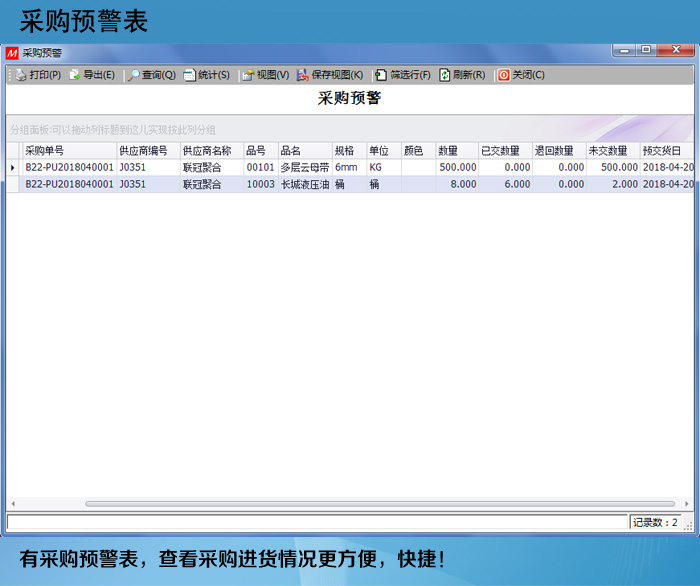Click 筛选行(F) toolbar label
This screenshot has width=700, height=586.
(x=410, y=75)
